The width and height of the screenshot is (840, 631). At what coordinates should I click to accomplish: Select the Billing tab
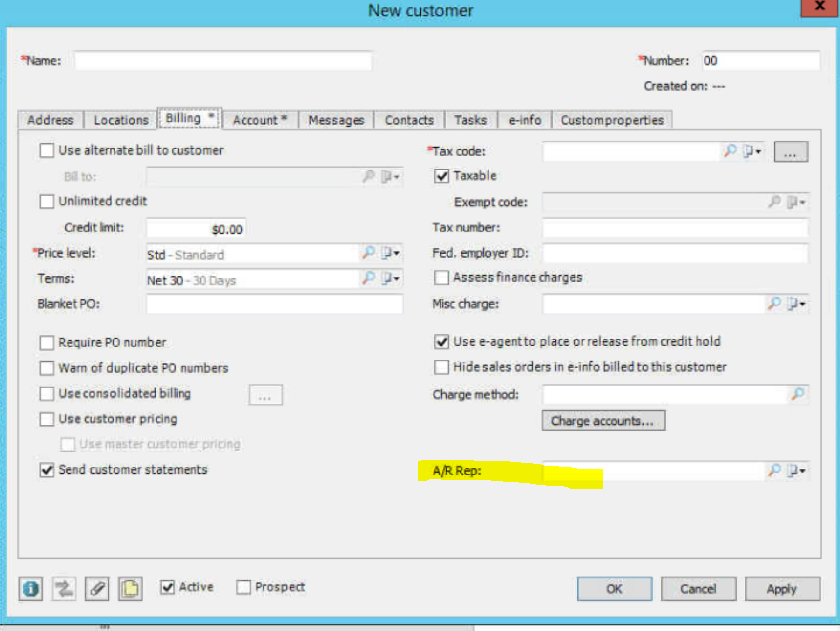[x=190, y=118]
